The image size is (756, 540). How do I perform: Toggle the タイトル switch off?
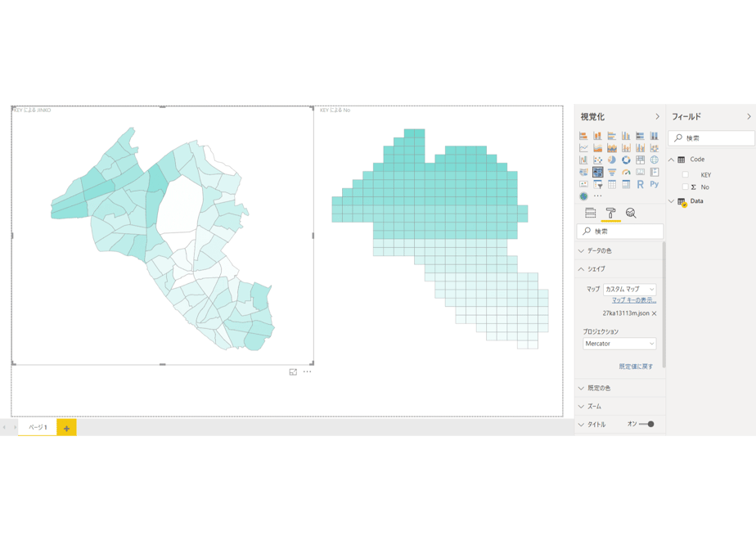coord(646,425)
